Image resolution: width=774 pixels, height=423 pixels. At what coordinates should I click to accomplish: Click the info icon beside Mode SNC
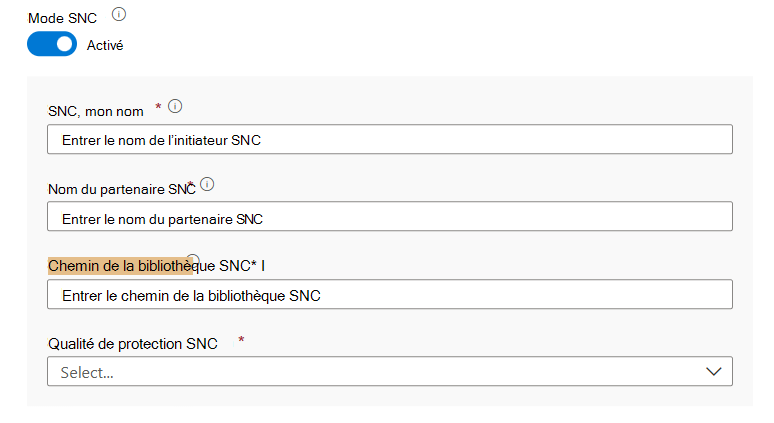point(119,14)
